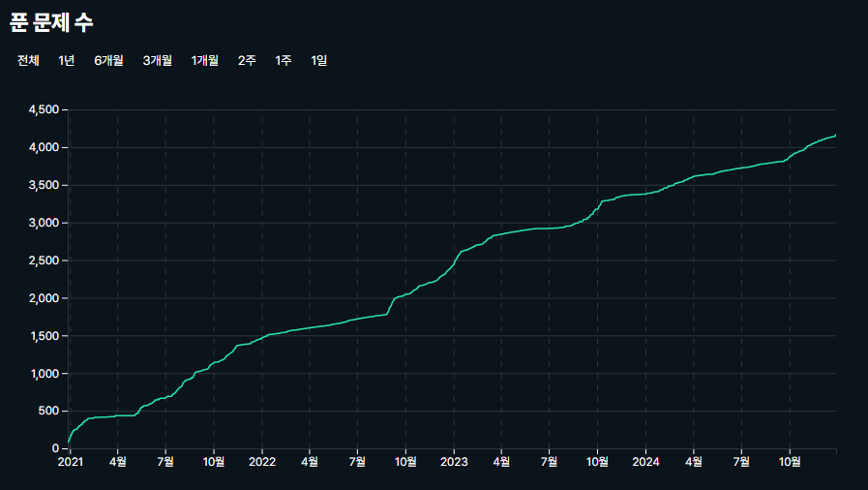Click the 500 y-axis label
The image size is (868, 490).
[48, 411]
